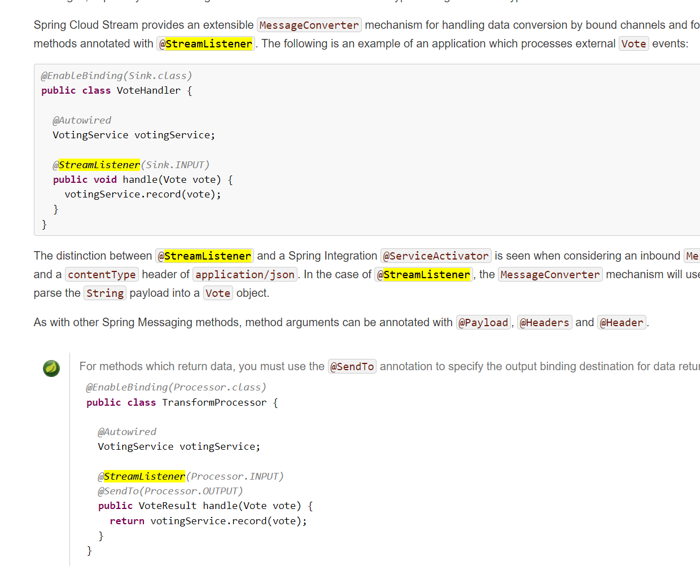Image resolution: width=700 pixels, height=588 pixels.
Task: Click 'public void handle(Vote vote) {' line
Action: [x=143, y=179]
